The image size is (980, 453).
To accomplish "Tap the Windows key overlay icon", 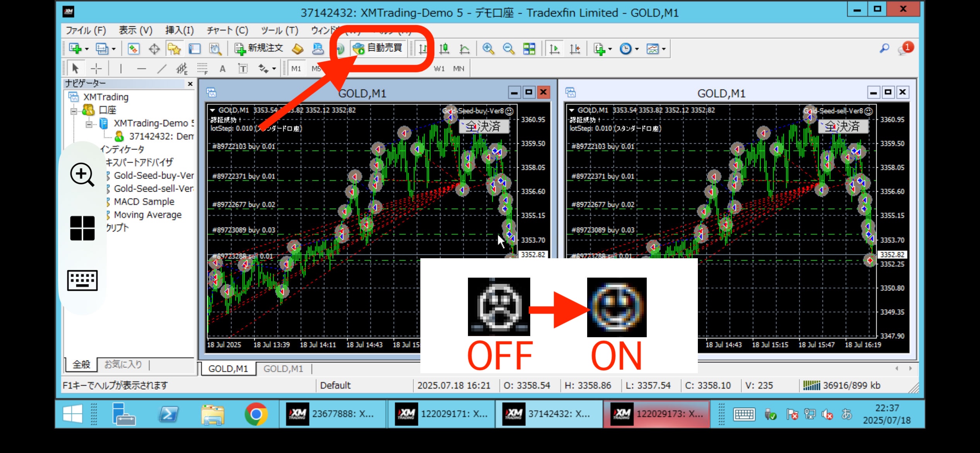I will [x=82, y=228].
